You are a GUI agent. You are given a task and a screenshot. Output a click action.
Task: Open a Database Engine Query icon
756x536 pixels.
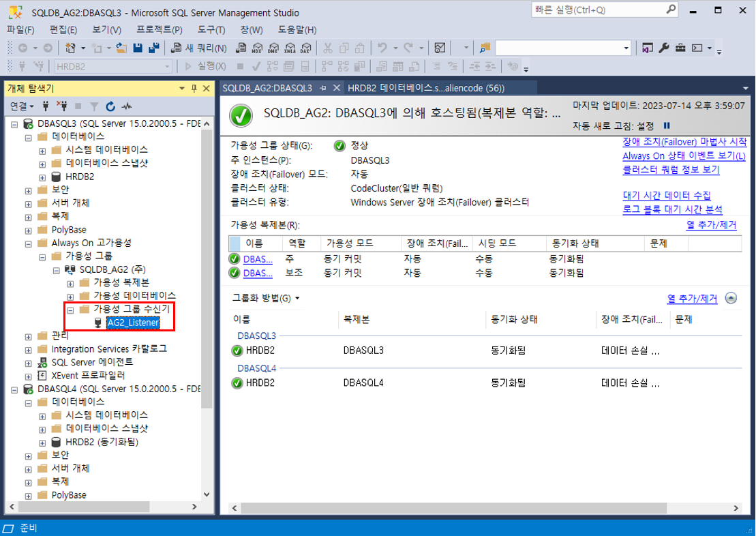click(x=241, y=48)
